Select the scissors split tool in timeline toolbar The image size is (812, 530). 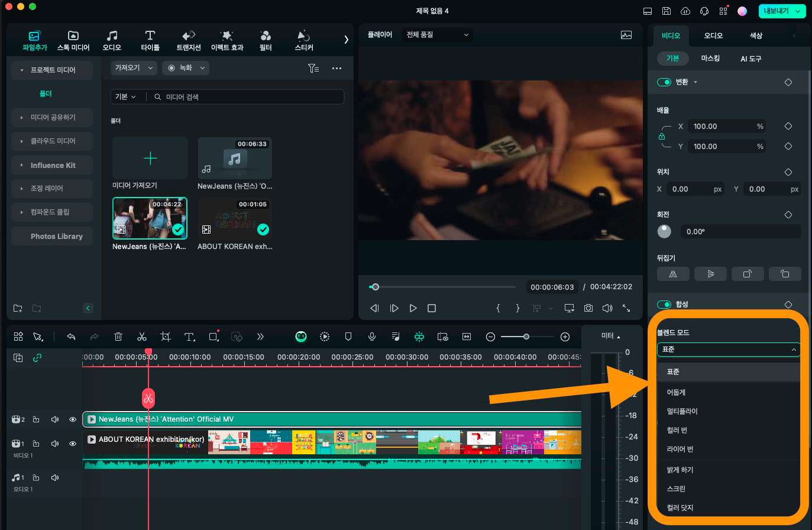pyautogui.click(x=142, y=337)
